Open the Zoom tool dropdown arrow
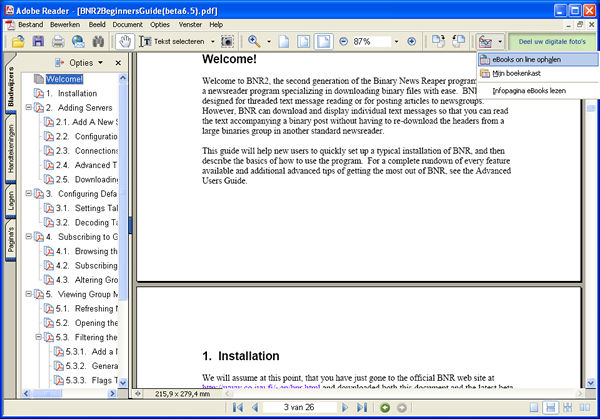The width and height of the screenshot is (600, 419). [269, 41]
